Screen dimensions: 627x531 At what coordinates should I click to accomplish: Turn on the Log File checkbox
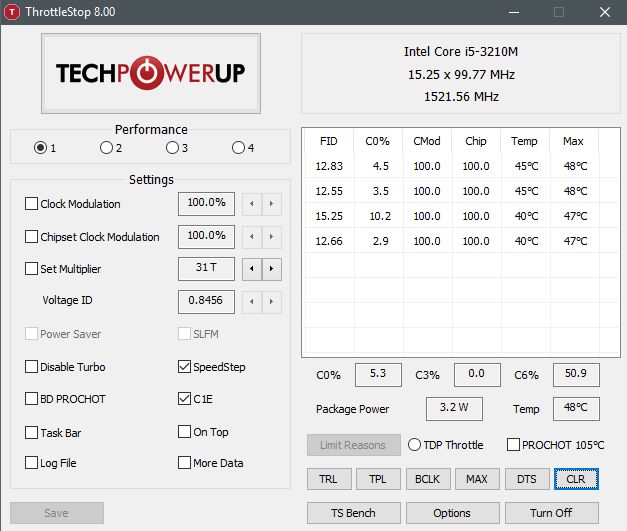click(31, 463)
